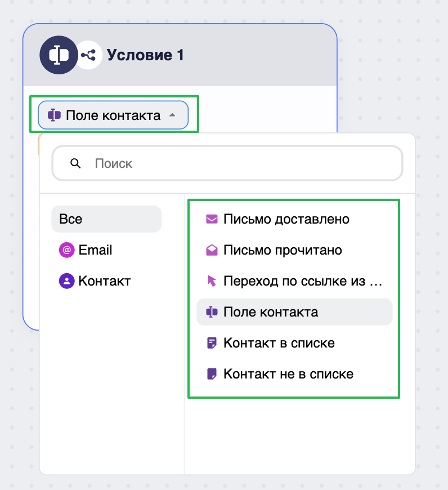Choose highlighted Поле контакта list option
This screenshot has height=490, width=448.
tap(294, 312)
